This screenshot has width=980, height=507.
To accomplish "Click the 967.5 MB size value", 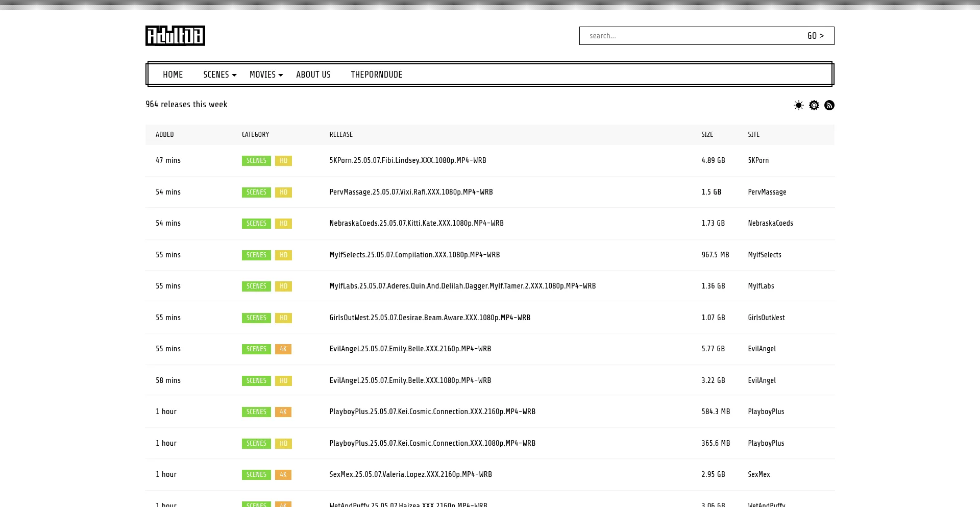I will (715, 255).
